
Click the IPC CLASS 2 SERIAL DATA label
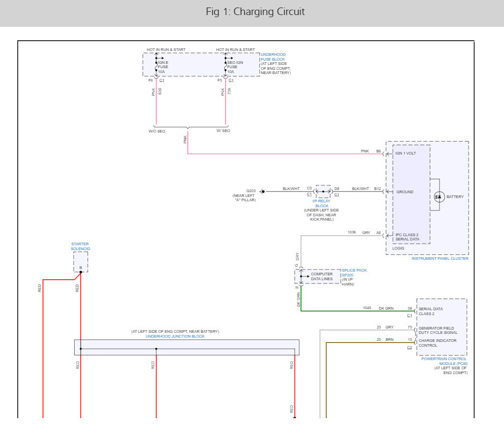(407, 237)
